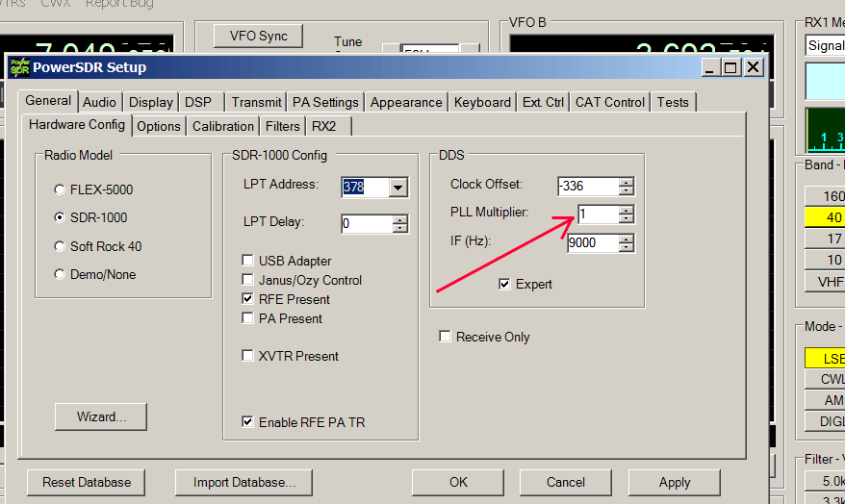Image resolution: width=845 pixels, height=504 pixels.
Task: Select the 40 band button
Action: click(827, 217)
